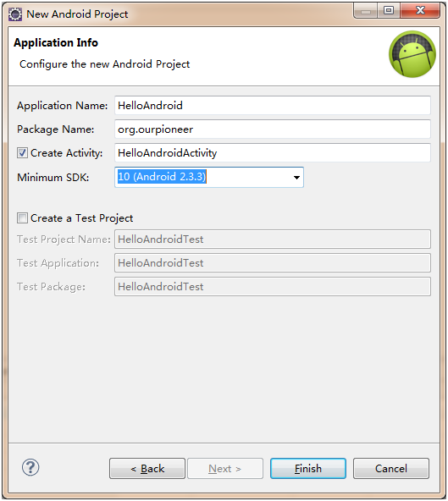Click the help question mark icon

click(30, 467)
